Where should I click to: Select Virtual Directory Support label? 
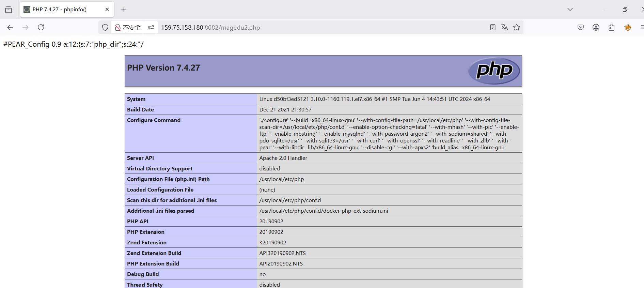[x=160, y=169]
